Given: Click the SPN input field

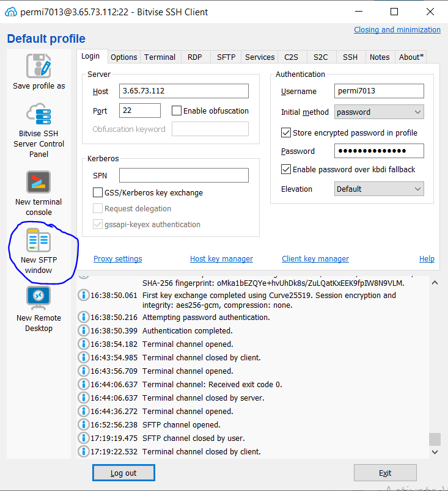Looking at the screenshot, I should [184, 175].
